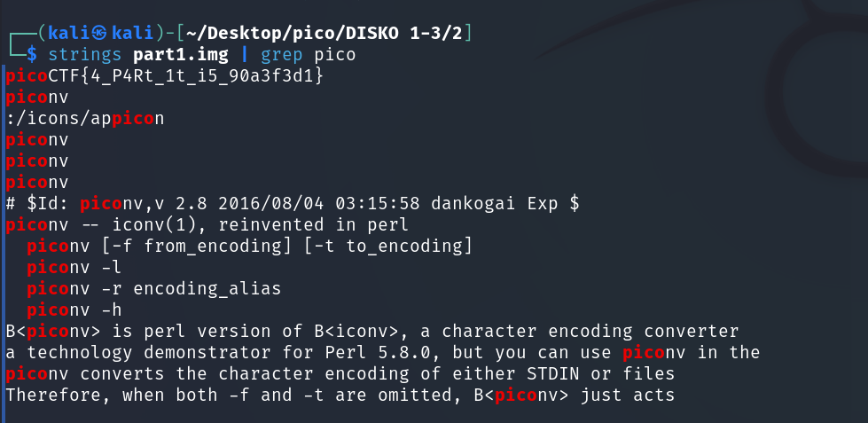
Task: Click the dollar sign shell prompt
Action: pyautogui.click(x=32, y=55)
